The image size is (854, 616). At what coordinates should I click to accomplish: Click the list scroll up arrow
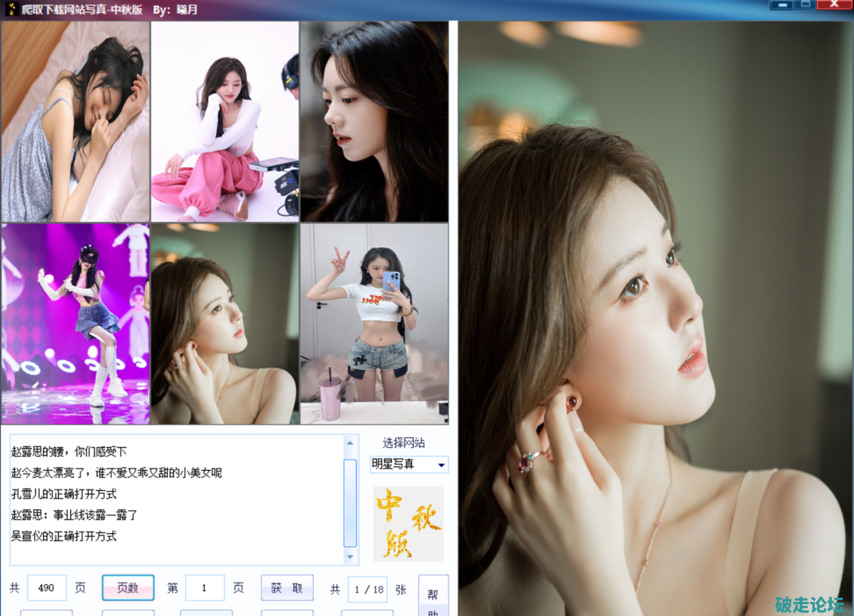350,443
